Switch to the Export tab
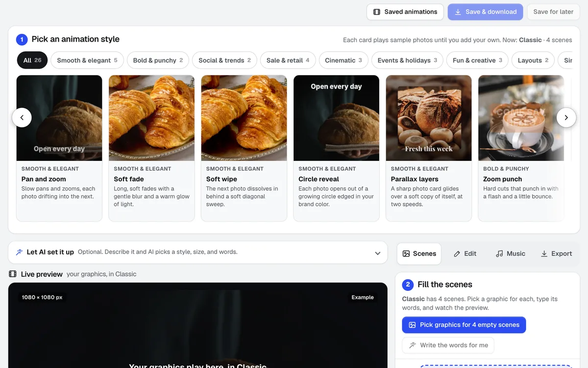This screenshot has height=368, width=588. pos(556,254)
